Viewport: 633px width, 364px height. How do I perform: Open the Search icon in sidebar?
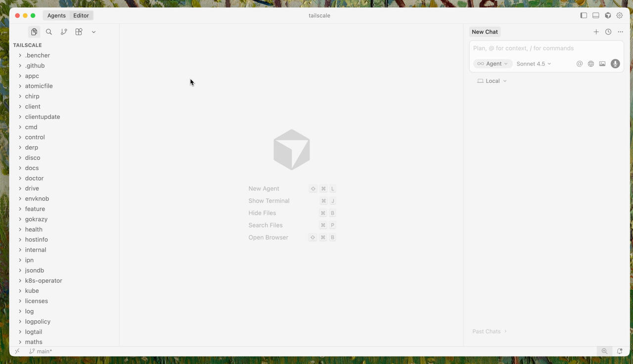click(x=49, y=32)
